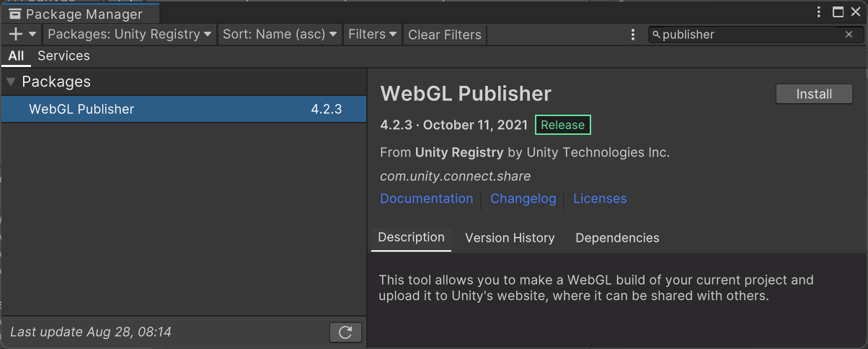Click the Clear Filters button
The image size is (868, 349).
pyautogui.click(x=444, y=35)
